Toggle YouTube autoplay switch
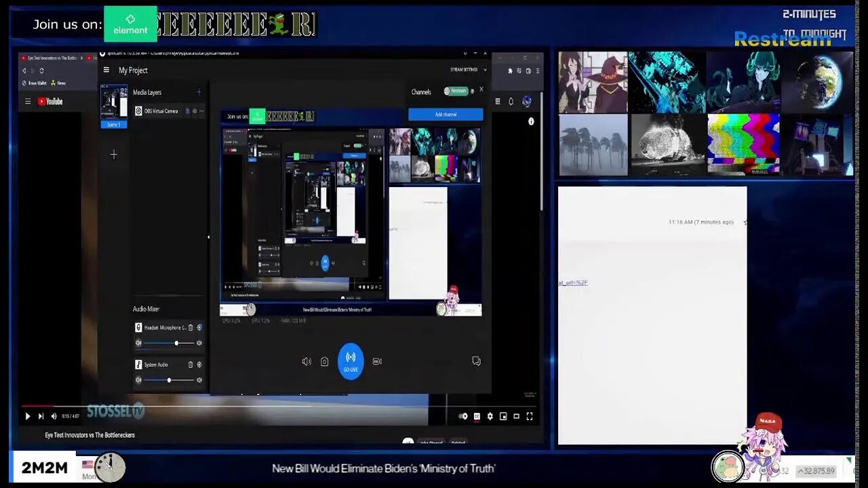Screen dimensions: 868x488 click(x=463, y=416)
